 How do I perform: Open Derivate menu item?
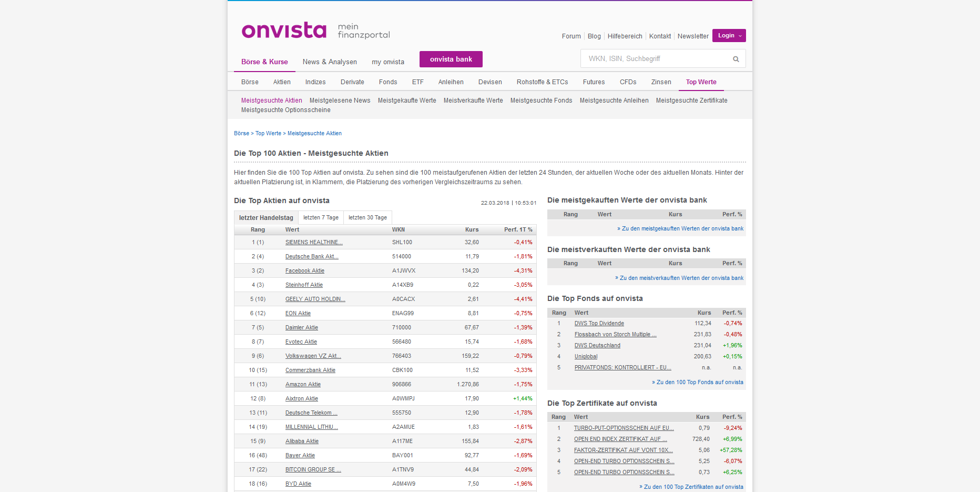tap(352, 82)
